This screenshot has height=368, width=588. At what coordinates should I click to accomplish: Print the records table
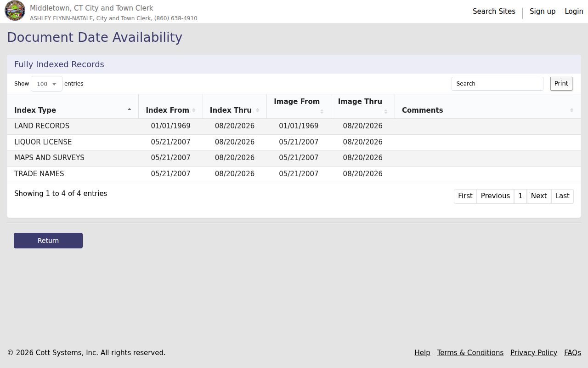click(561, 84)
